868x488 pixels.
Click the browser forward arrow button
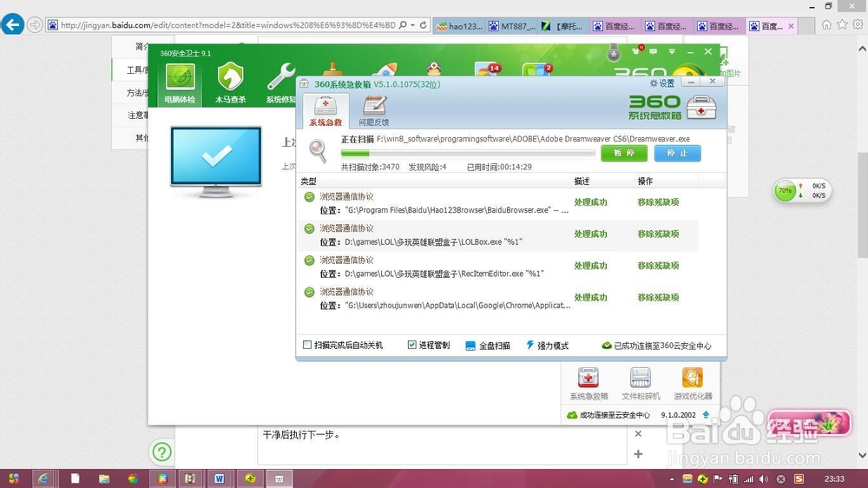pyautogui.click(x=35, y=25)
